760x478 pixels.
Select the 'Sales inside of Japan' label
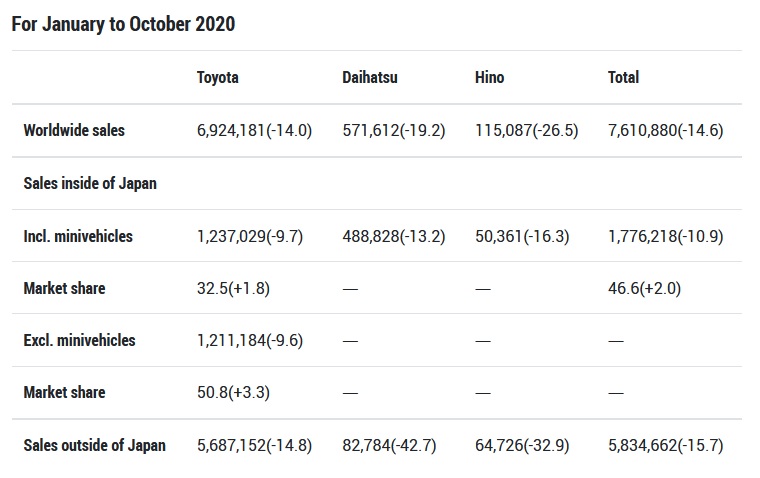click(x=90, y=183)
